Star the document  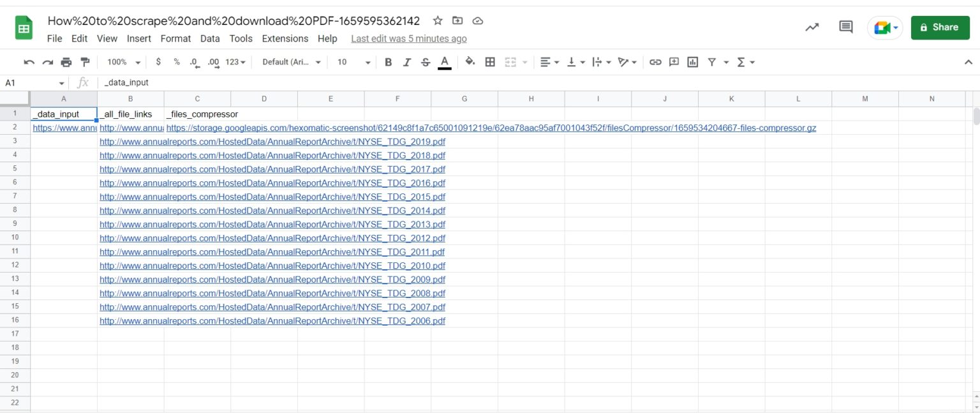coord(438,20)
